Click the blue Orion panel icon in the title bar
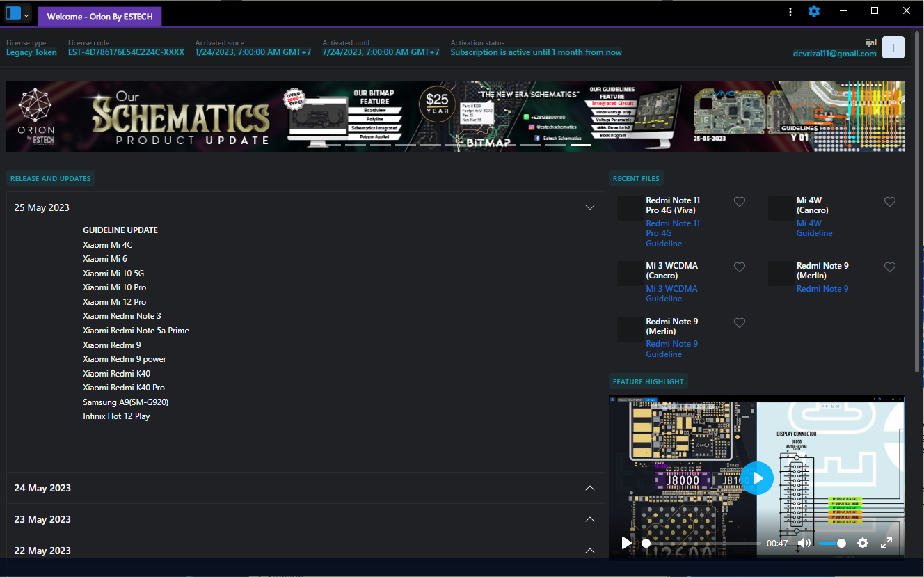 tap(13, 13)
